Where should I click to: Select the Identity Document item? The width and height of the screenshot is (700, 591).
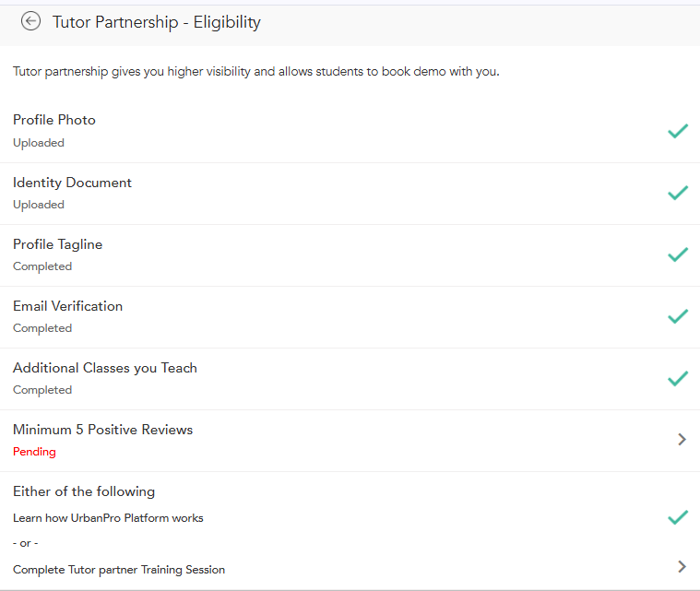coord(72,183)
